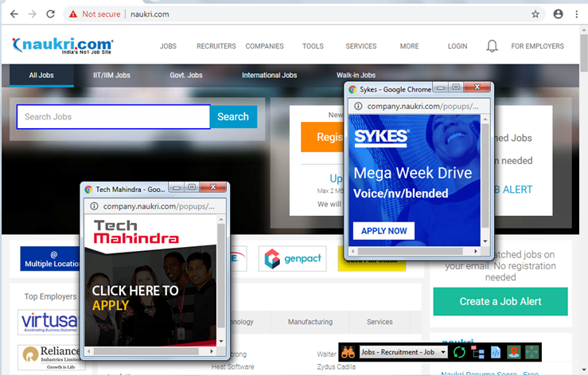Select the Services industry tab

tap(380, 322)
